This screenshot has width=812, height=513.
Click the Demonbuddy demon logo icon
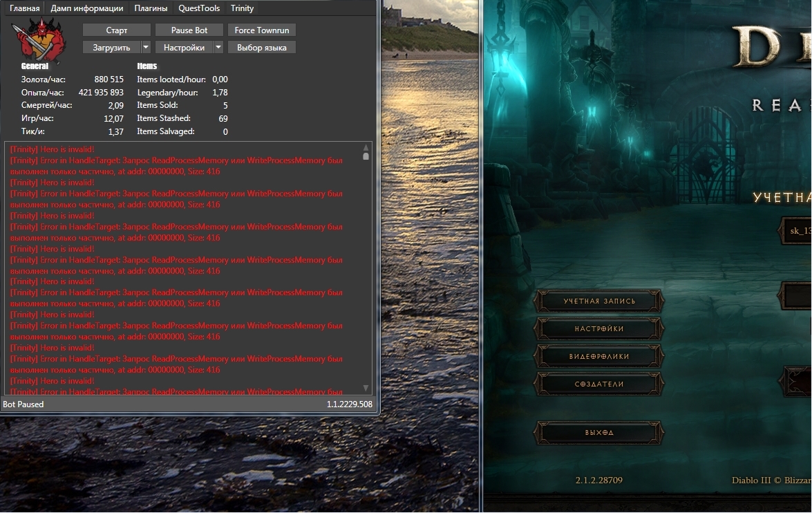click(40, 39)
